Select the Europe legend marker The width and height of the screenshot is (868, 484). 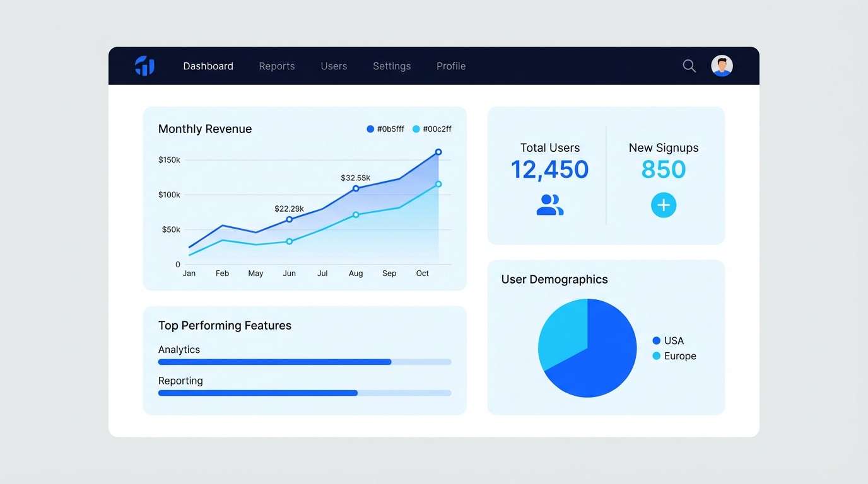click(x=657, y=355)
